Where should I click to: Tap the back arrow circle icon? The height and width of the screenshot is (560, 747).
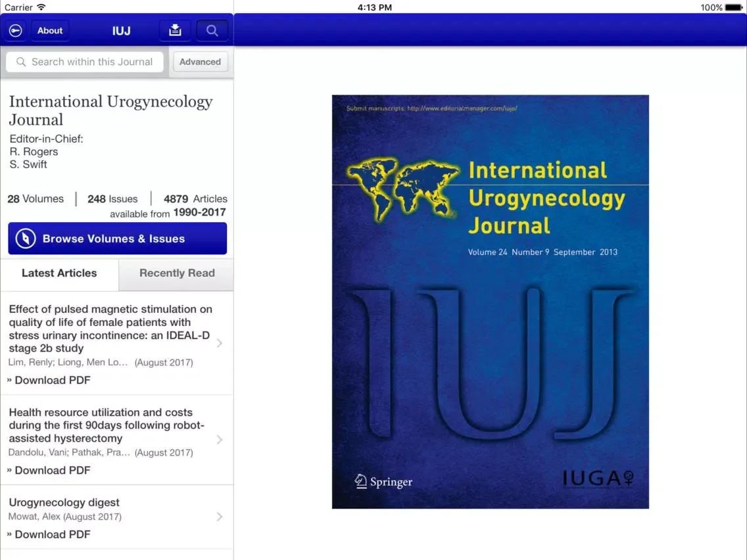15,31
